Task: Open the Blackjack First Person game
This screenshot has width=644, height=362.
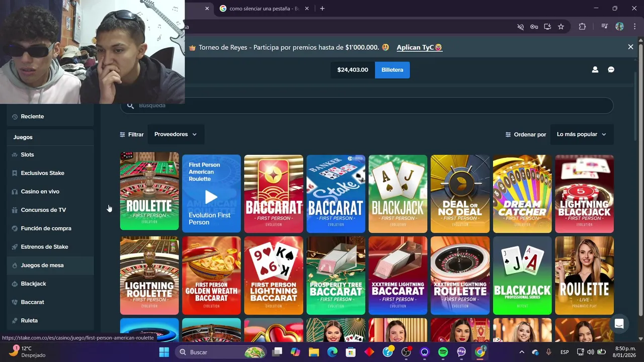Action: pyautogui.click(x=398, y=194)
